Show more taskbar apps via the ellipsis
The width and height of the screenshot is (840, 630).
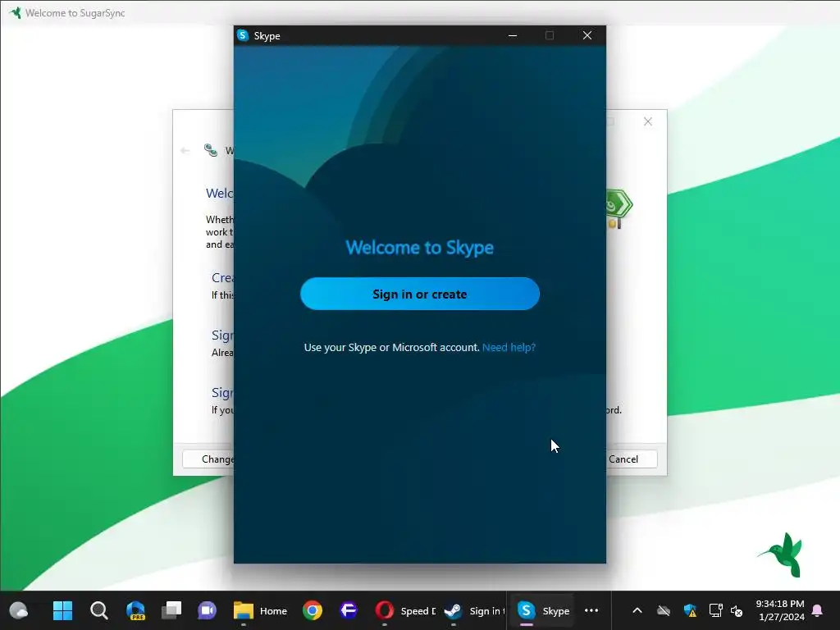point(591,610)
